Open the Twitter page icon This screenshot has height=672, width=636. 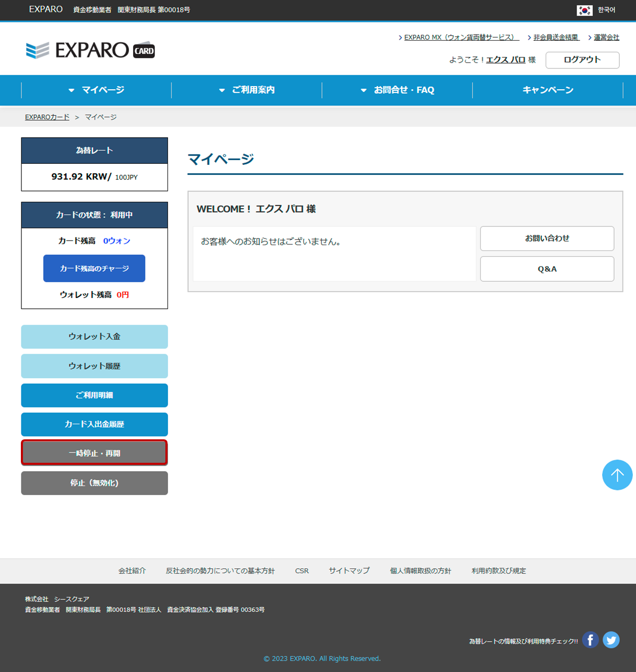point(611,640)
